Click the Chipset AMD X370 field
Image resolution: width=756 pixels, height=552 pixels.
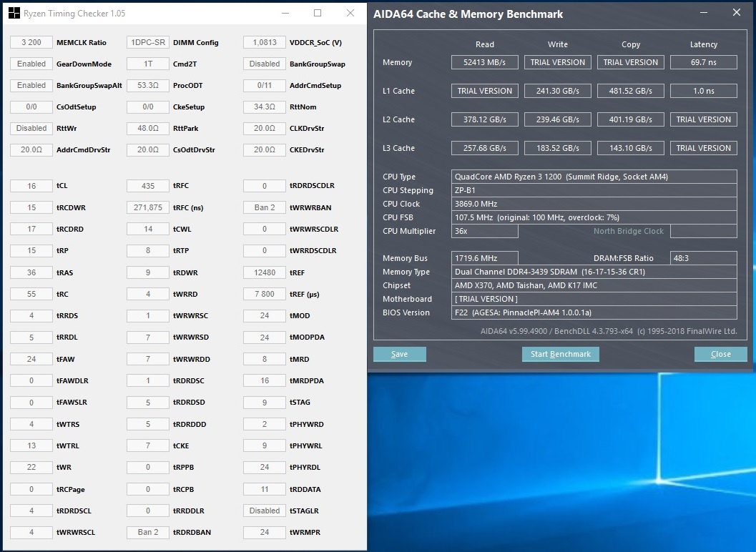click(594, 285)
